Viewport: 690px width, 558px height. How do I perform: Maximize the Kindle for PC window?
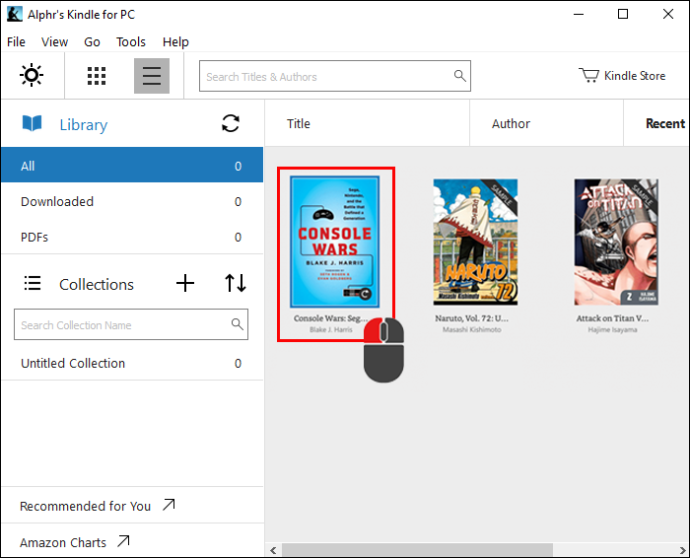point(623,14)
